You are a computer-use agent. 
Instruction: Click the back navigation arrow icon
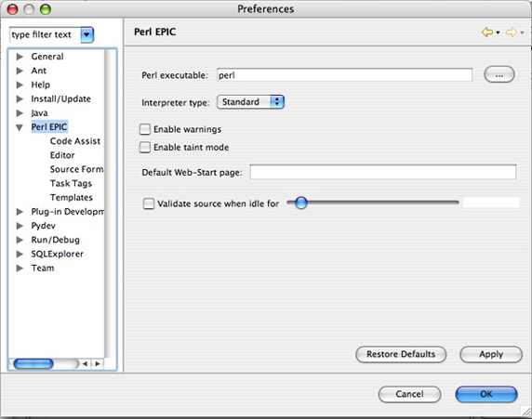point(486,33)
